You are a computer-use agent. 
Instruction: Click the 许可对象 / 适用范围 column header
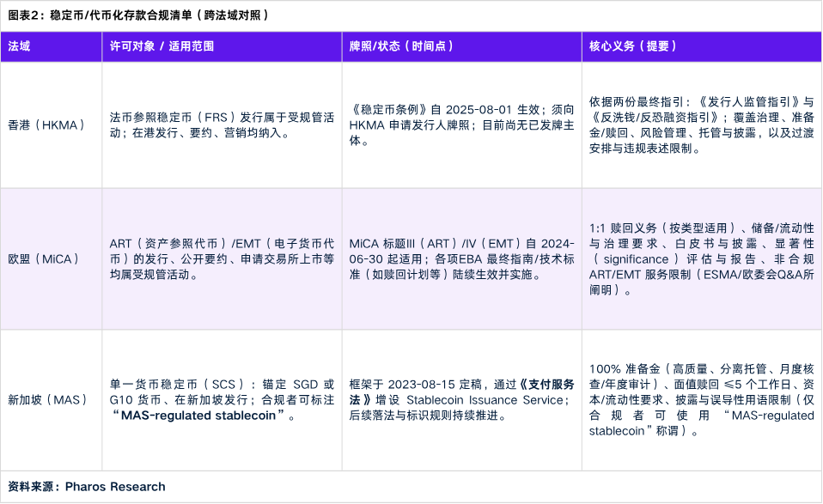pos(222,46)
